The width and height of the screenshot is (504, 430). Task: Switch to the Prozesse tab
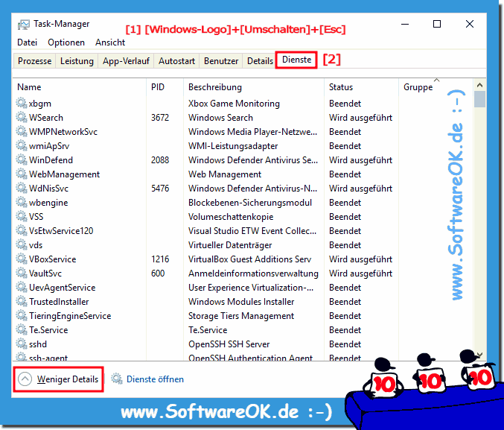(34, 61)
